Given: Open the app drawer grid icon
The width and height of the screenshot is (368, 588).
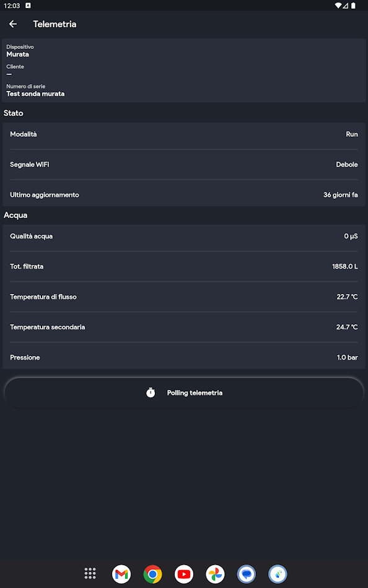Looking at the screenshot, I should (x=90, y=574).
